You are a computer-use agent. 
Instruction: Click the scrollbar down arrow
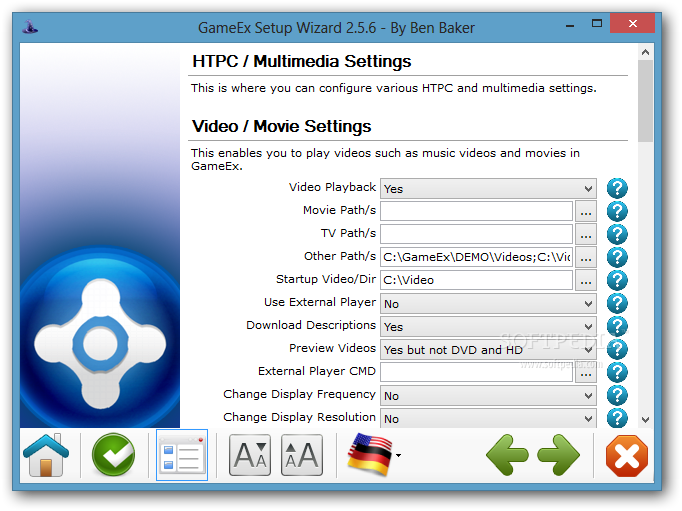click(x=645, y=420)
